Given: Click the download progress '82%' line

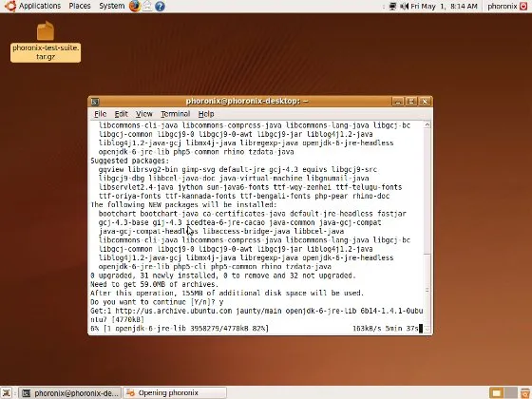Looking at the screenshot, I should tap(180, 329).
